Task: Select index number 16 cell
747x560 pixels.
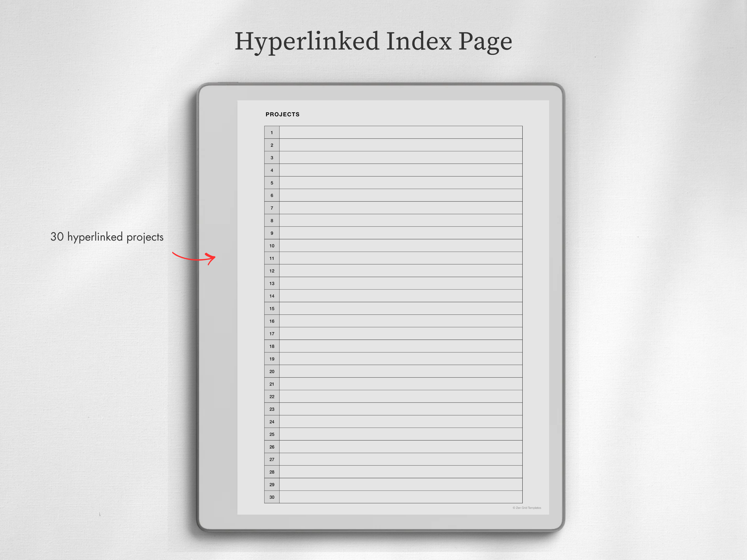Action: tap(272, 321)
